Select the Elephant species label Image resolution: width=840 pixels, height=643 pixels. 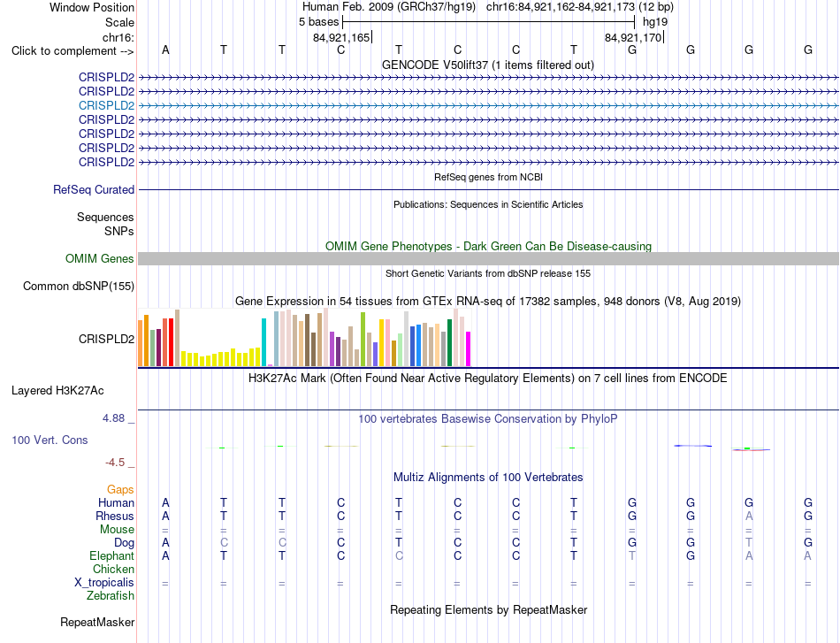112,555
